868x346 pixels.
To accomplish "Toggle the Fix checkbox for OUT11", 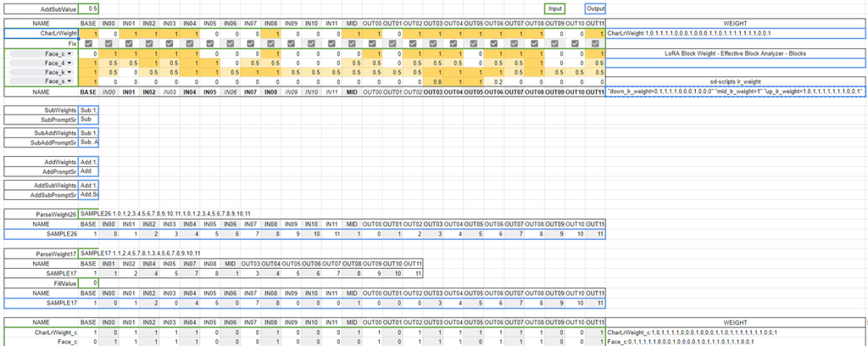I will (594, 42).
